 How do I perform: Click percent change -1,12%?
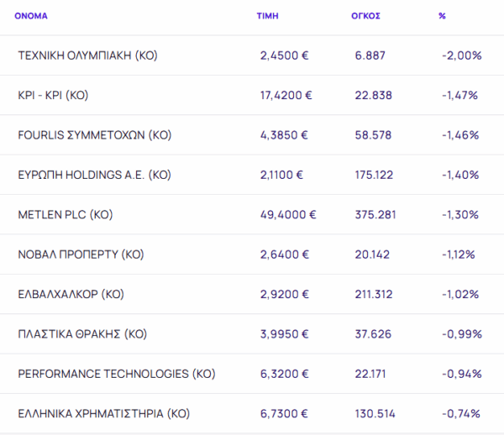(x=459, y=254)
